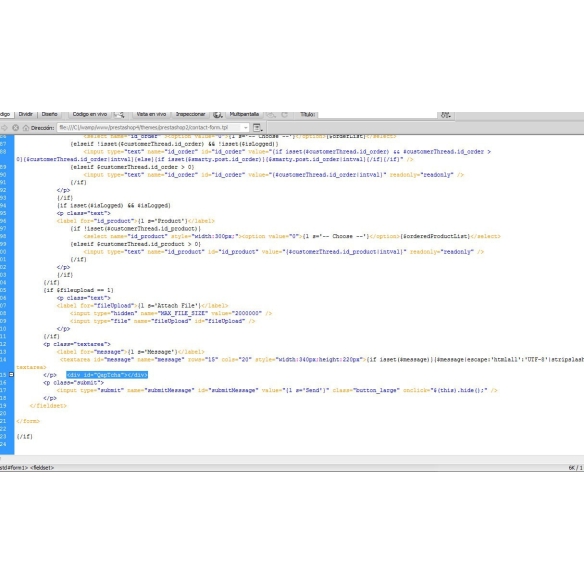Toggle Vista en vivo mode

(151, 114)
